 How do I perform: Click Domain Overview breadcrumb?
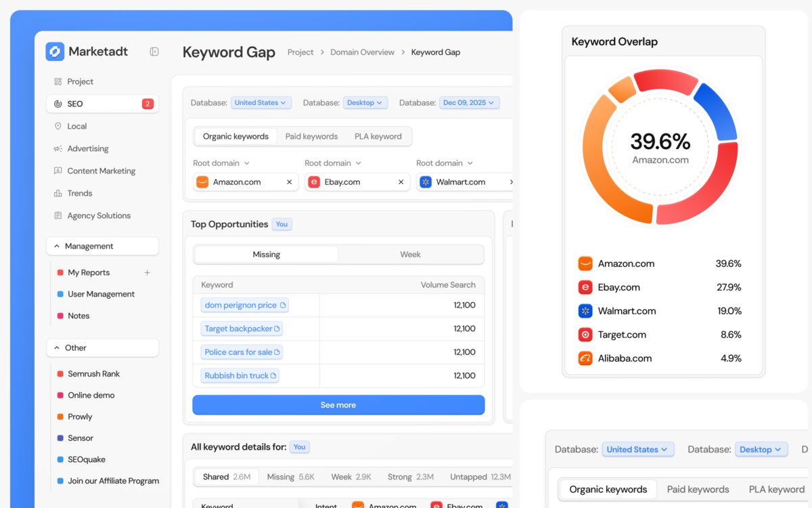tap(362, 52)
